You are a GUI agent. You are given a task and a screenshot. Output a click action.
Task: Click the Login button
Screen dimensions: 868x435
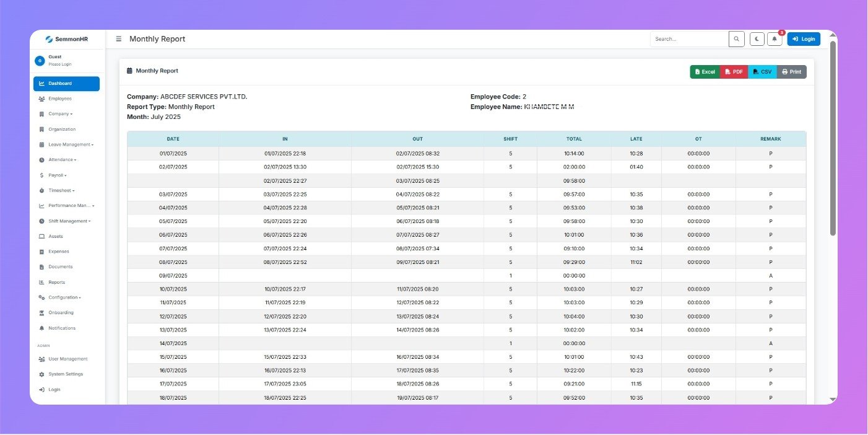803,38
